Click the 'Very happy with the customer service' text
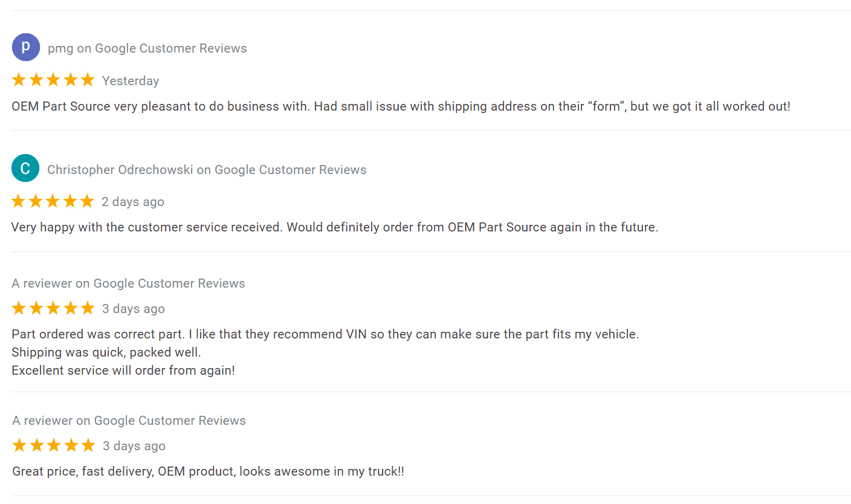 (335, 228)
